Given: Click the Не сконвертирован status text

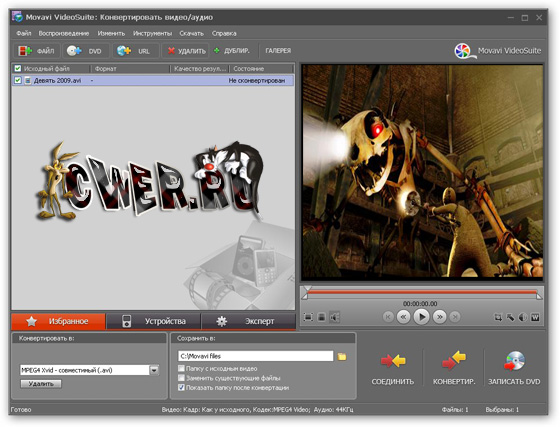Looking at the screenshot, I should [x=257, y=81].
